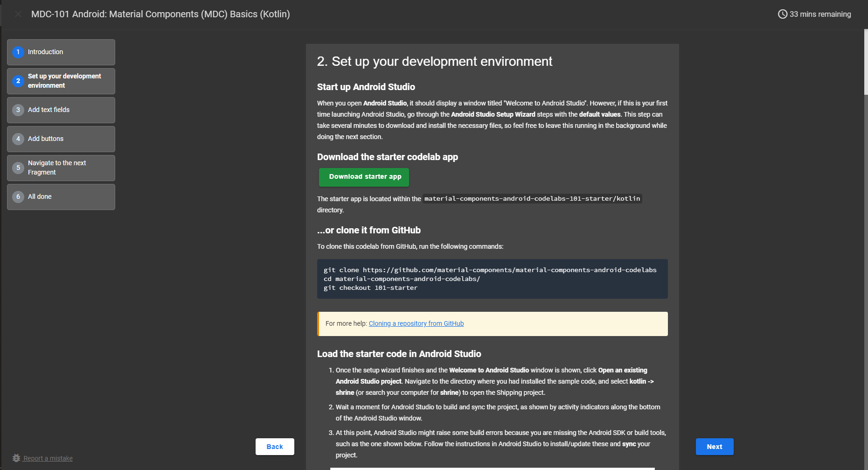Open Cloning a repository from GitHub link
This screenshot has height=470, width=868.
coord(416,323)
